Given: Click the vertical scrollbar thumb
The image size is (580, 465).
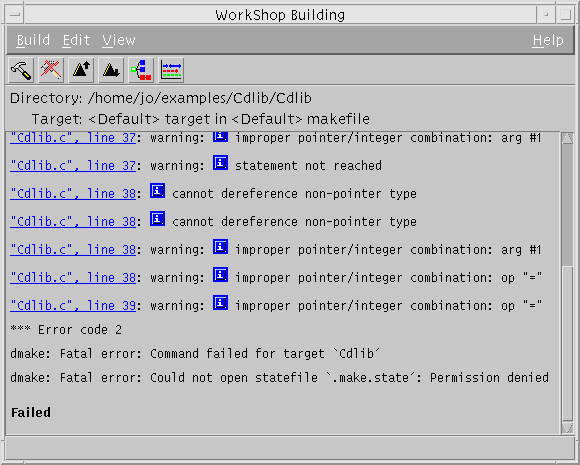Looking at the screenshot, I should pos(567,205).
